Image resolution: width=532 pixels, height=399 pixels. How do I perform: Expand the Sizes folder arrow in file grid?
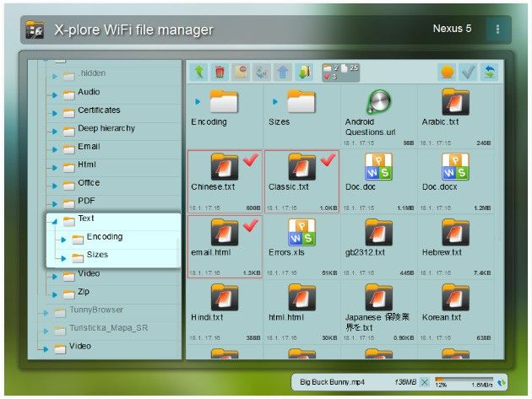[x=274, y=101]
